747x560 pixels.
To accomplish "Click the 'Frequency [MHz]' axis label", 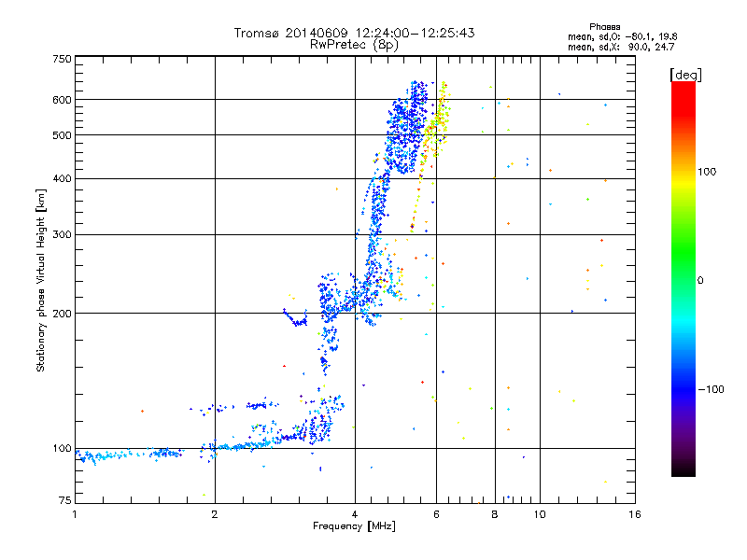I will [x=354, y=526].
